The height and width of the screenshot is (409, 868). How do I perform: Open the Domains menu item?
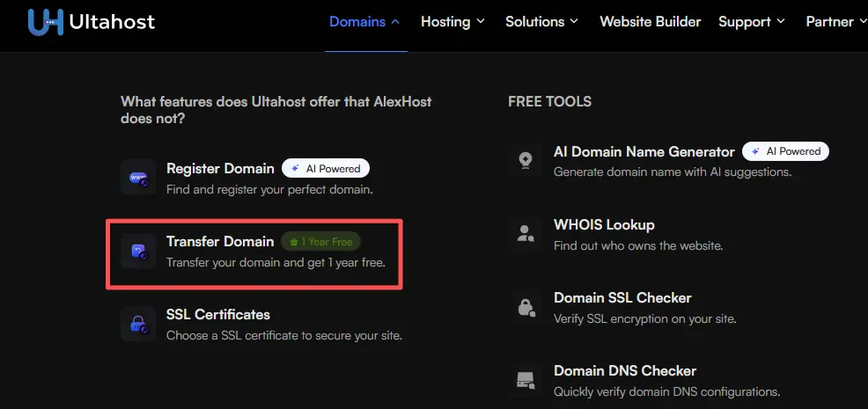pyautogui.click(x=357, y=22)
